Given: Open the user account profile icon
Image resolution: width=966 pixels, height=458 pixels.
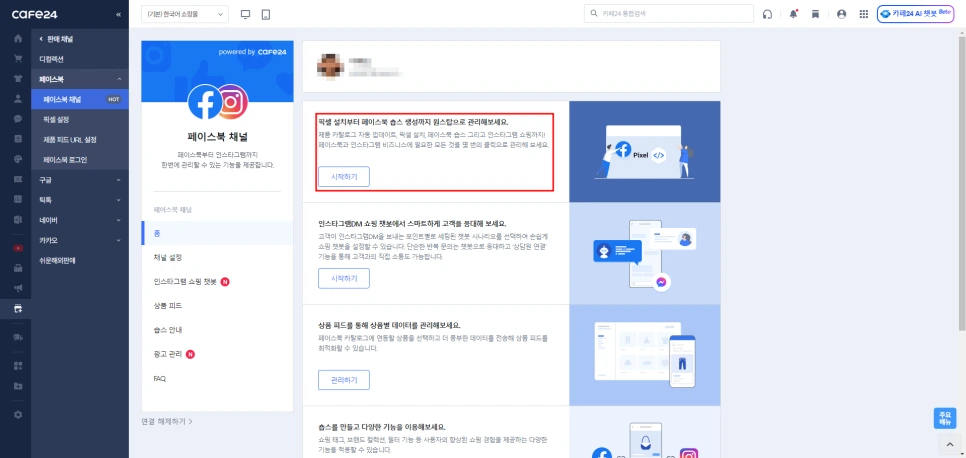Looking at the screenshot, I should [842, 14].
